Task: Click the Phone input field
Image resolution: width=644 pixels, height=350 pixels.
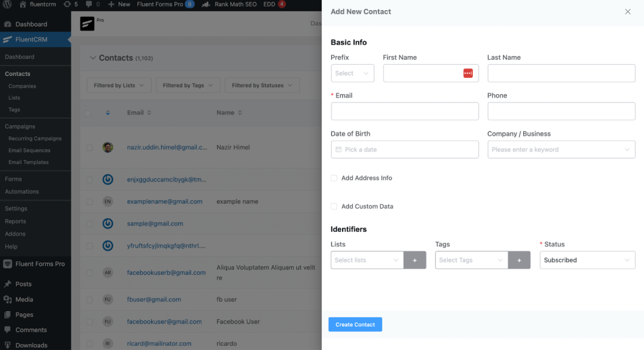Action: 561,111
